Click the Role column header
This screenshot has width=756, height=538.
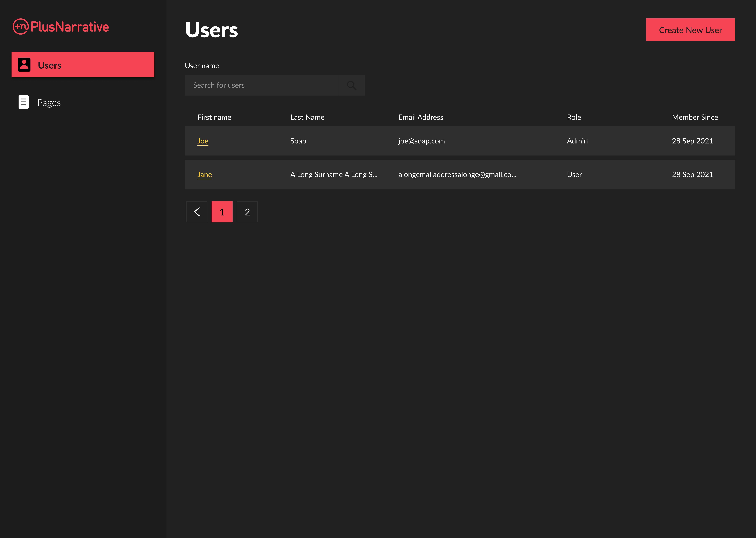pos(574,117)
